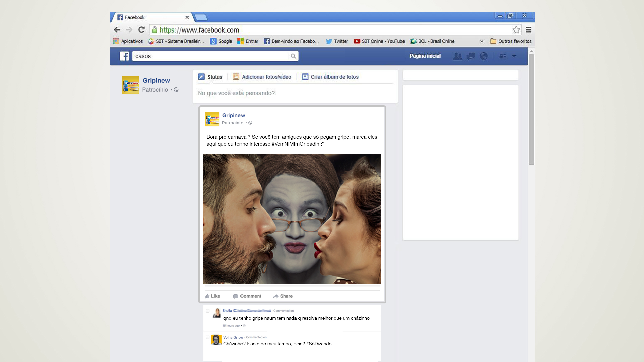Viewport: 644px width, 362px height.
Task: Click the search magnifier button
Action: pos(293,56)
